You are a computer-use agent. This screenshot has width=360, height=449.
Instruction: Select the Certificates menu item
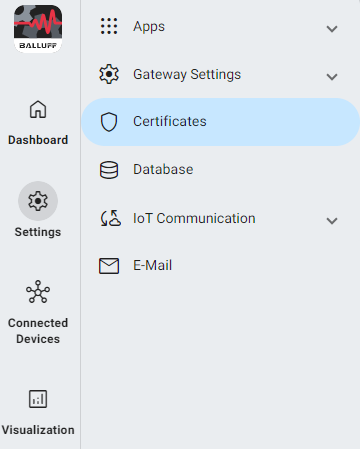point(220,122)
